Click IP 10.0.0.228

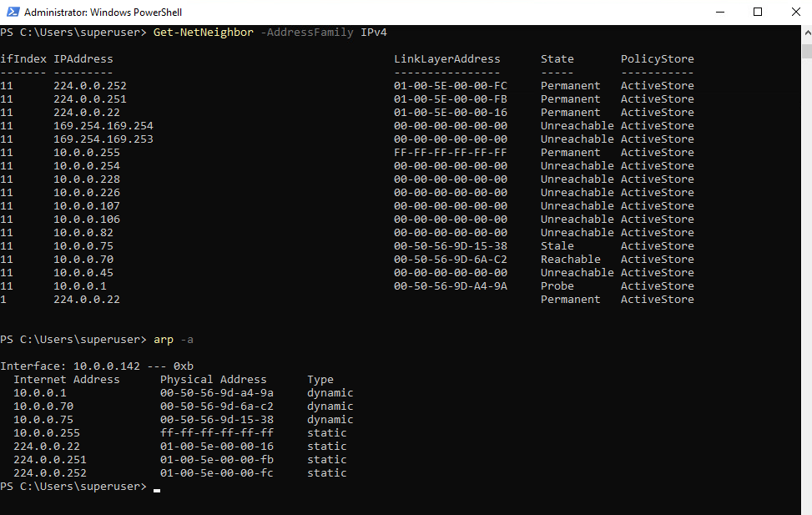point(87,179)
